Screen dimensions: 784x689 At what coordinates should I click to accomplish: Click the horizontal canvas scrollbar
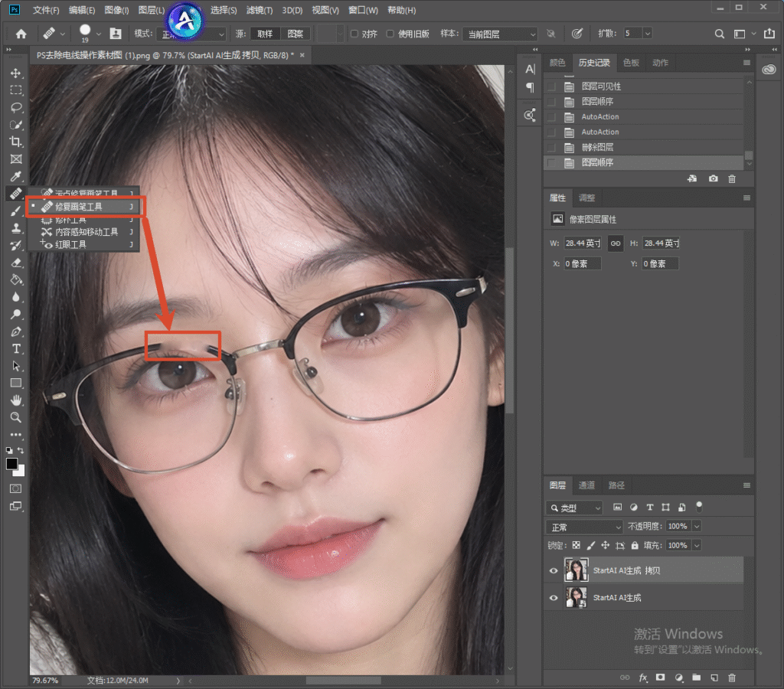coord(344,681)
